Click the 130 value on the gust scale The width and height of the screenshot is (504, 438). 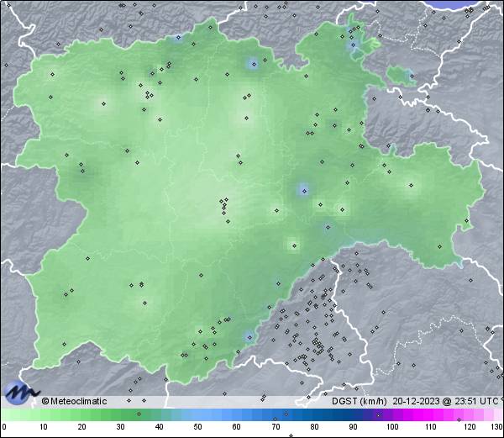tap(497, 427)
